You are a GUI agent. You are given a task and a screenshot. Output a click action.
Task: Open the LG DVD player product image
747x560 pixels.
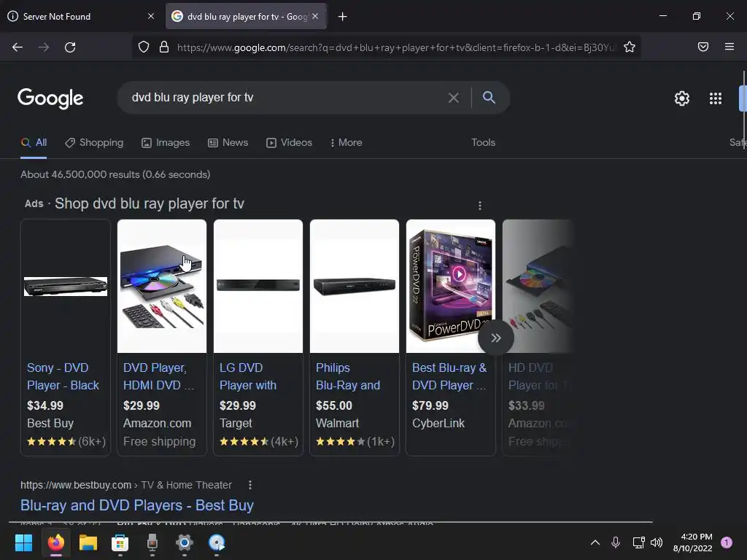point(258,286)
